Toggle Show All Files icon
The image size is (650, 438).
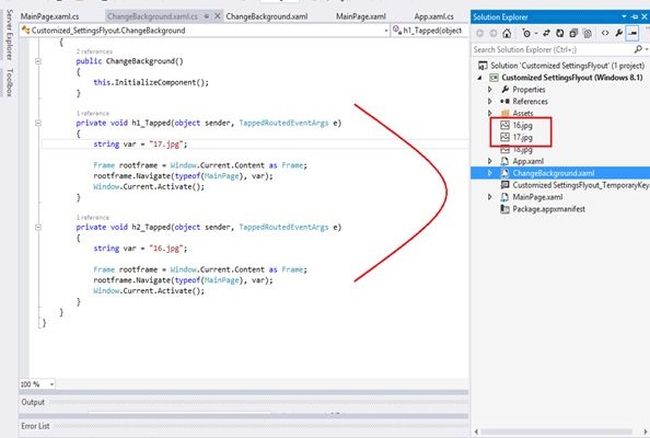(x=587, y=34)
